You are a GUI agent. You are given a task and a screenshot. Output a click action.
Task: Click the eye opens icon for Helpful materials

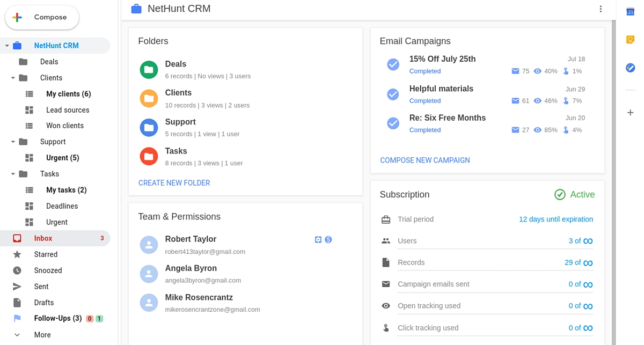(x=538, y=100)
